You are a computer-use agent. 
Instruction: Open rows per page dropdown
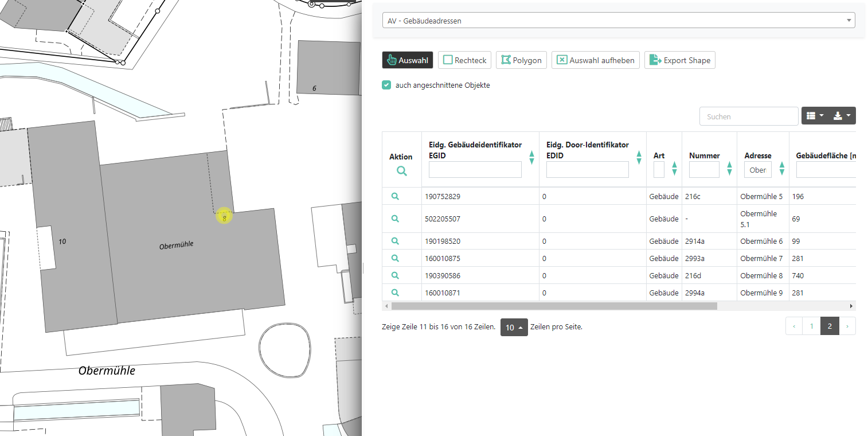point(514,327)
